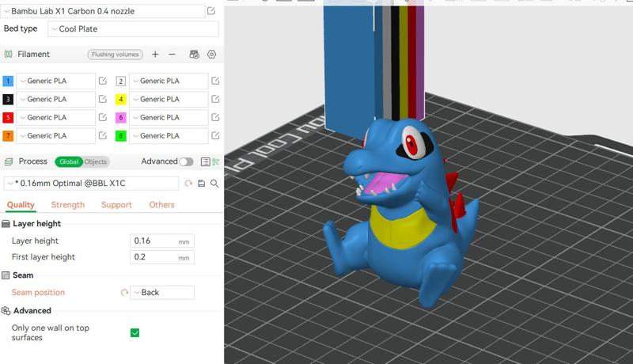Viewport: 633px width, 364px height.
Task: Switch to the Quality tab
Action: pyautogui.click(x=21, y=205)
